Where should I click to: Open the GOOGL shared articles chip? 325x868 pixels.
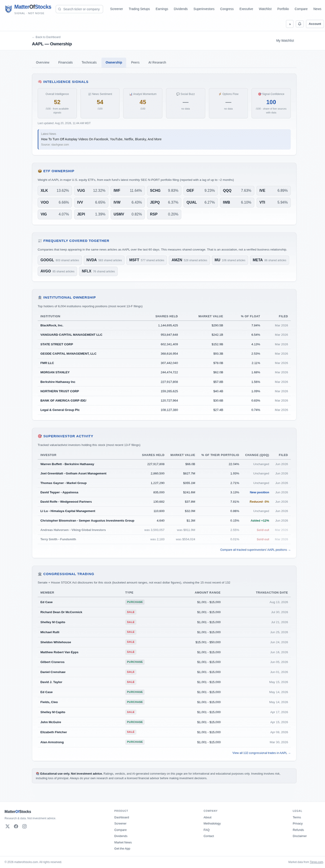(59, 260)
